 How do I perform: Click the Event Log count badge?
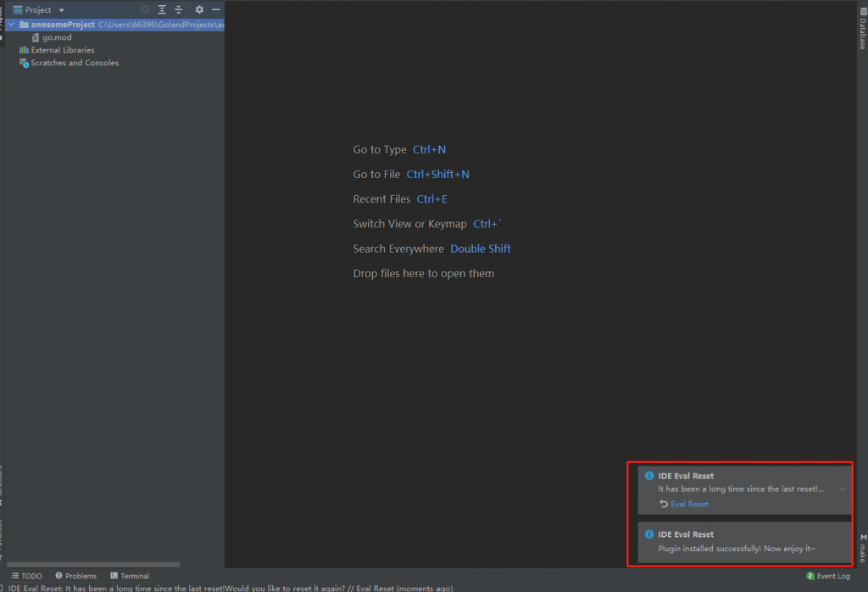(x=810, y=576)
